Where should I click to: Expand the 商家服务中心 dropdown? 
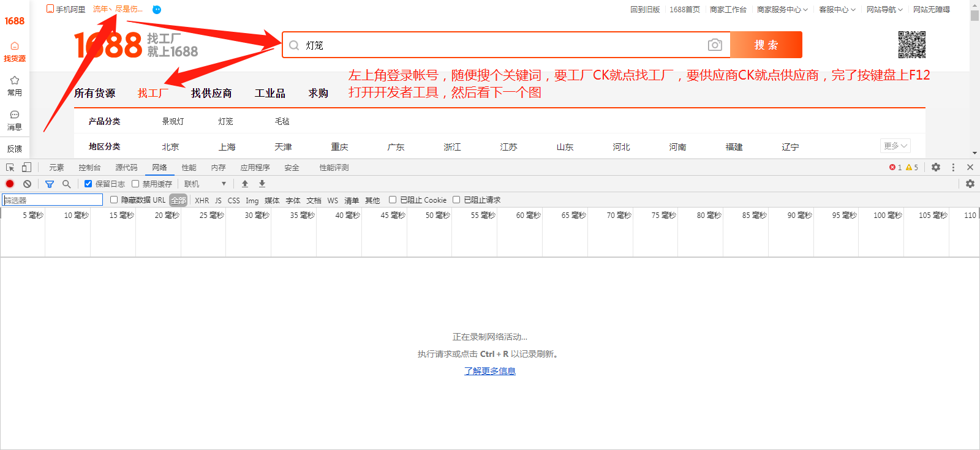click(782, 10)
